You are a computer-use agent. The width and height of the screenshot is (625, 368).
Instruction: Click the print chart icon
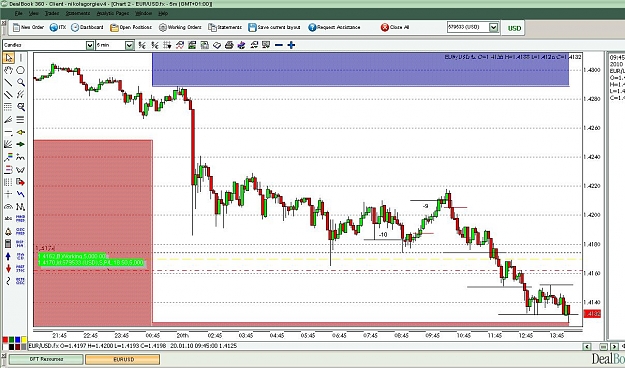click(229, 45)
